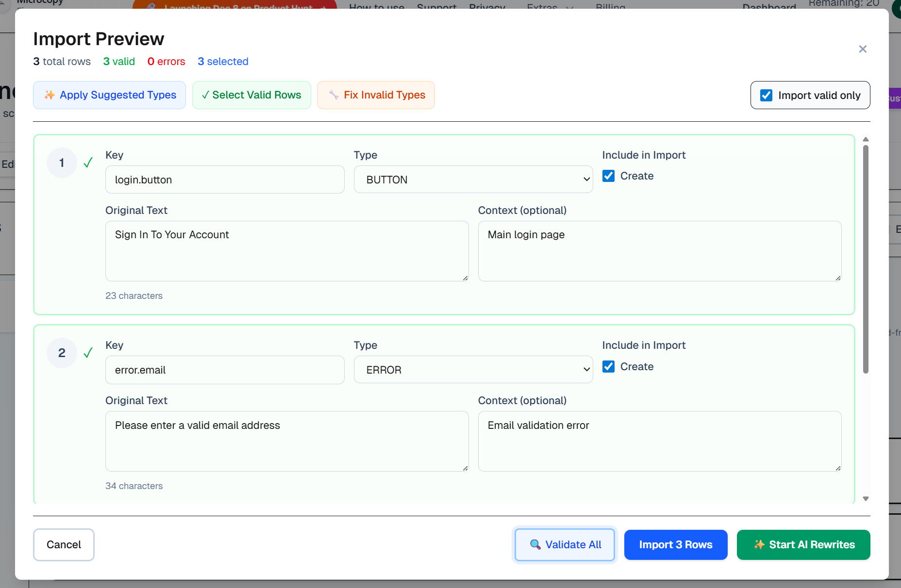
Task: Click inside the error.email Key field
Action: point(225,370)
